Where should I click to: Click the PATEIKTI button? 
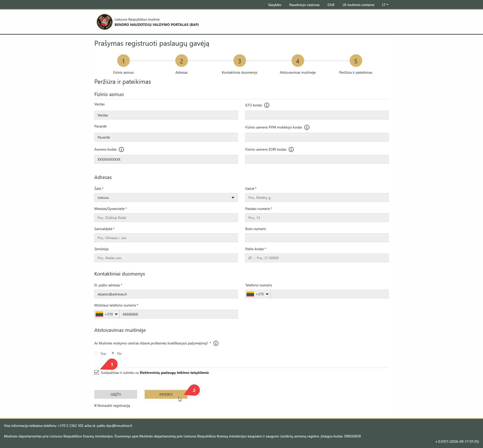pos(166,394)
